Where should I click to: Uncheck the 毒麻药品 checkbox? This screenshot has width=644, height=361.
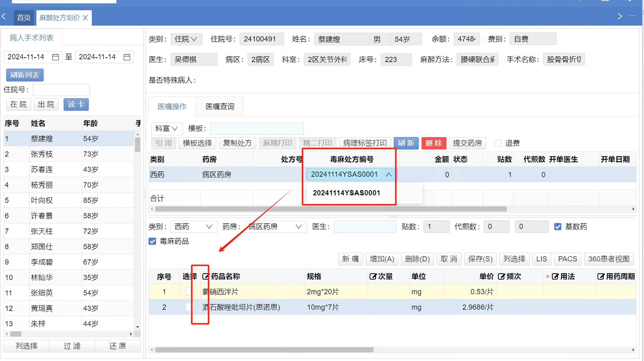152,241
